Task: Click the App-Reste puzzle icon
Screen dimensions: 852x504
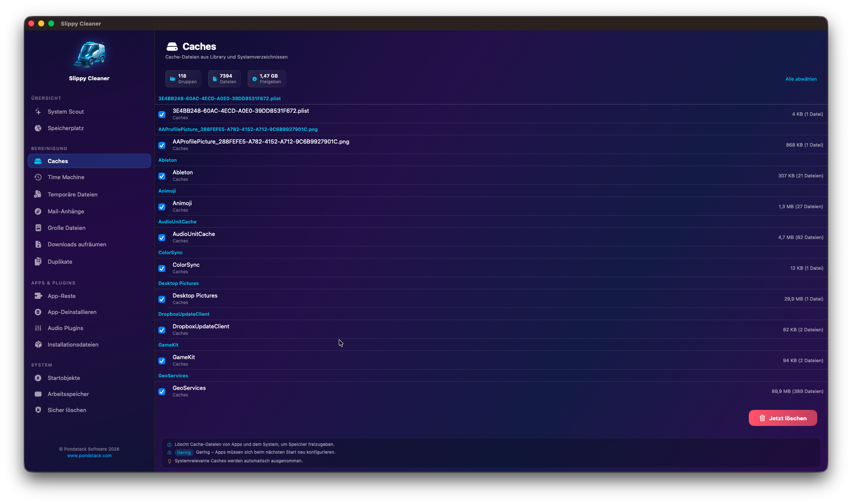Action: (x=38, y=296)
